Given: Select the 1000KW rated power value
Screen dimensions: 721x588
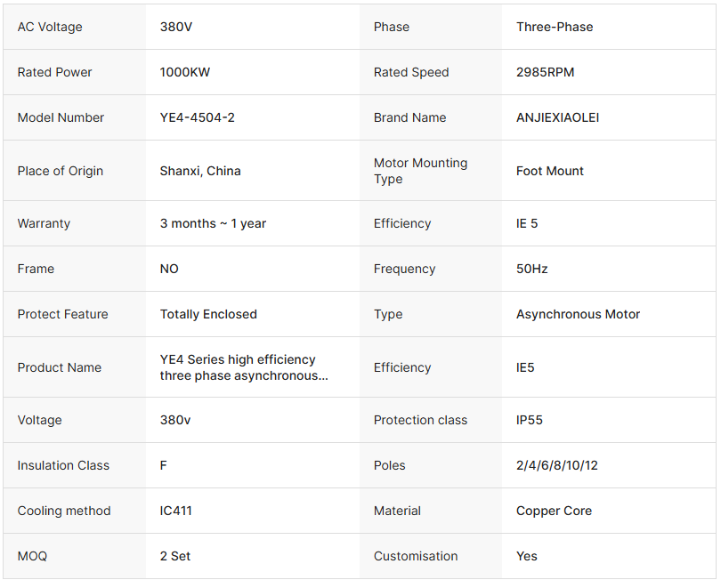Looking at the screenshot, I should (x=185, y=72).
